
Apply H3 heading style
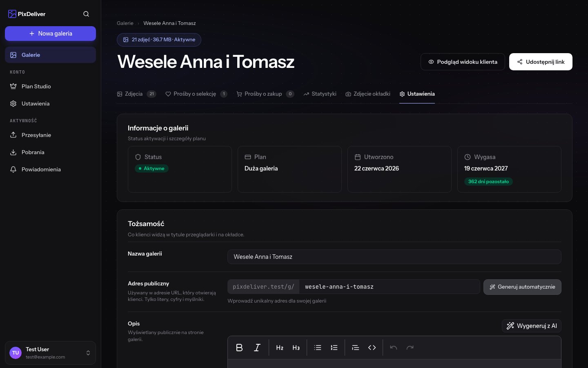[296, 348]
